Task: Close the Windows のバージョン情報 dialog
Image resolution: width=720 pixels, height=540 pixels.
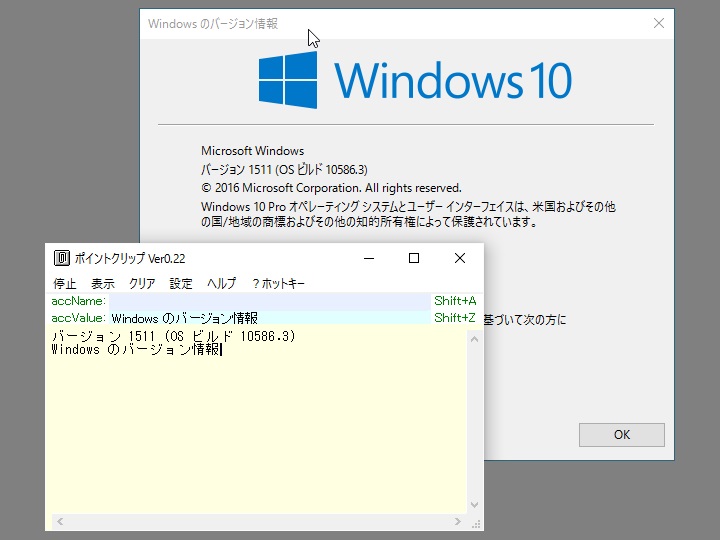Action: coord(658,23)
